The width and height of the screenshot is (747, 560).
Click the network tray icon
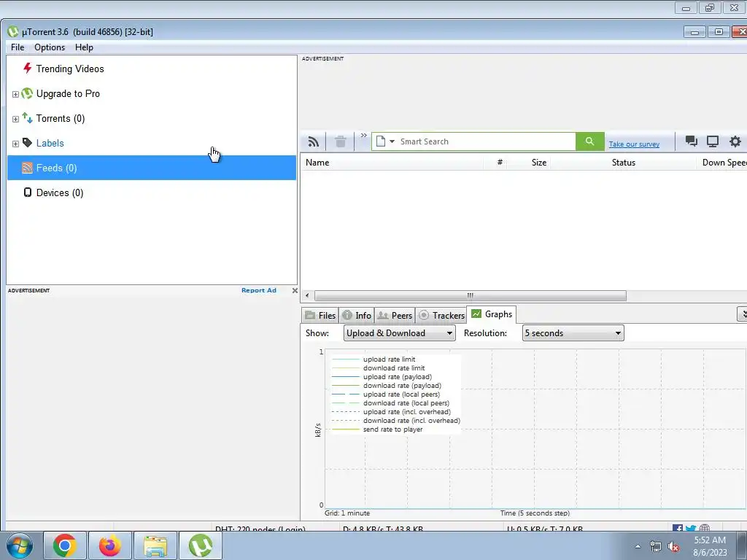click(x=656, y=547)
